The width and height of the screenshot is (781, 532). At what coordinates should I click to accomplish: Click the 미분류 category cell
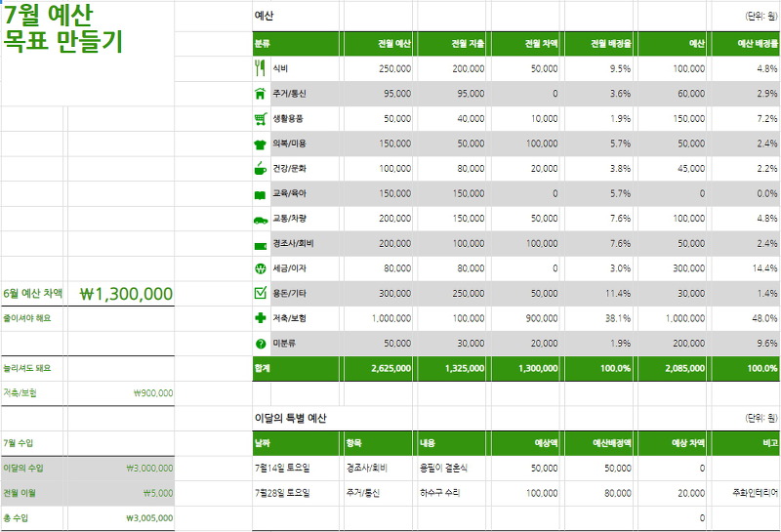click(x=306, y=344)
